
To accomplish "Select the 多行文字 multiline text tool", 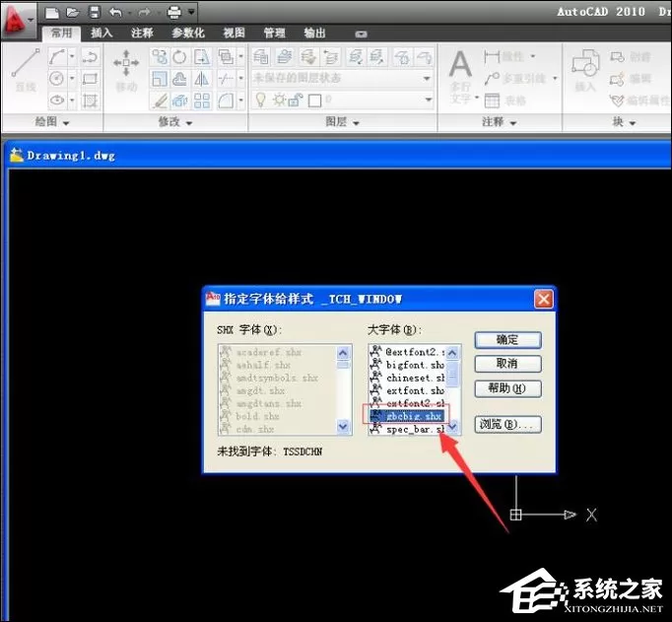I will 461,77.
